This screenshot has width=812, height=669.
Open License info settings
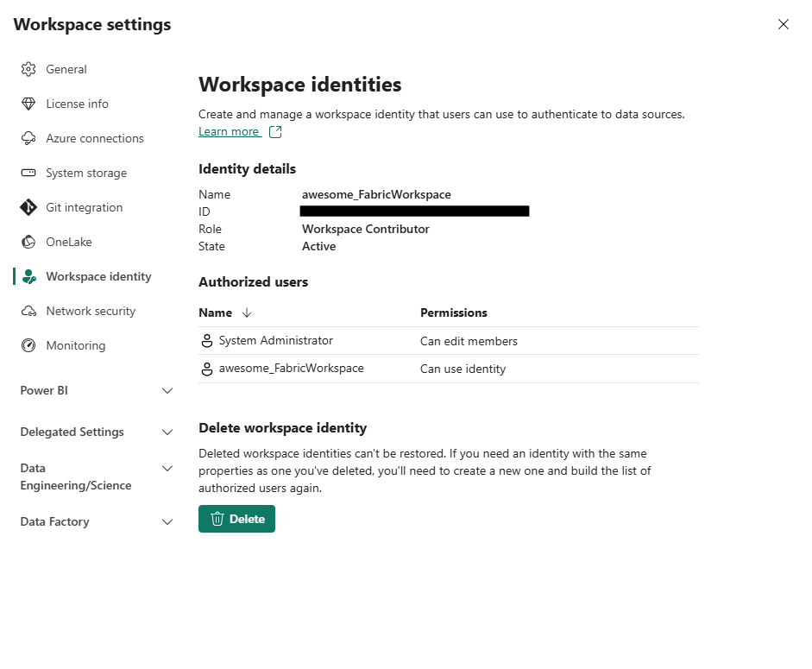[x=77, y=104]
